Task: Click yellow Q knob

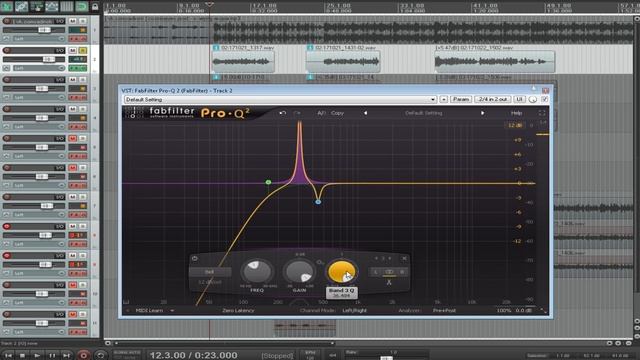Action: point(342,271)
